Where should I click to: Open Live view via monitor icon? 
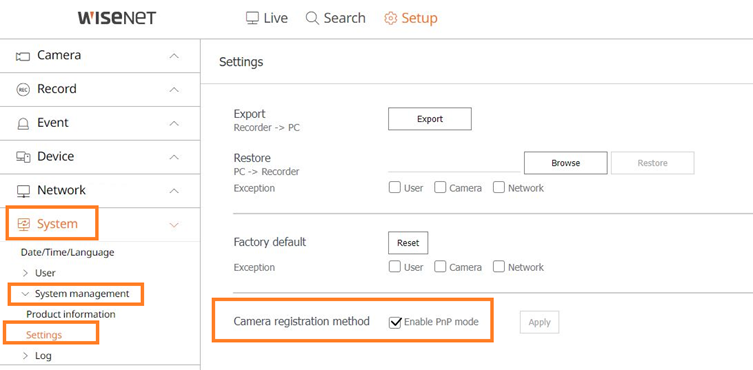252,19
